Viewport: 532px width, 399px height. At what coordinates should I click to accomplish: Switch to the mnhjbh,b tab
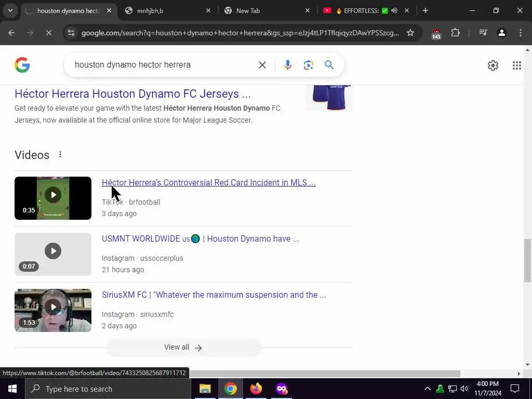point(168,11)
